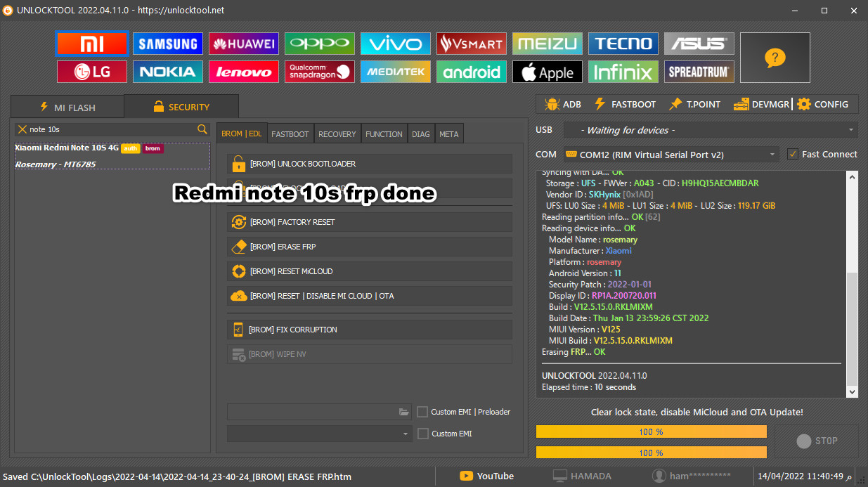Image resolution: width=868 pixels, height=487 pixels.
Task: Select the ASUS brand logo
Action: tap(699, 44)
